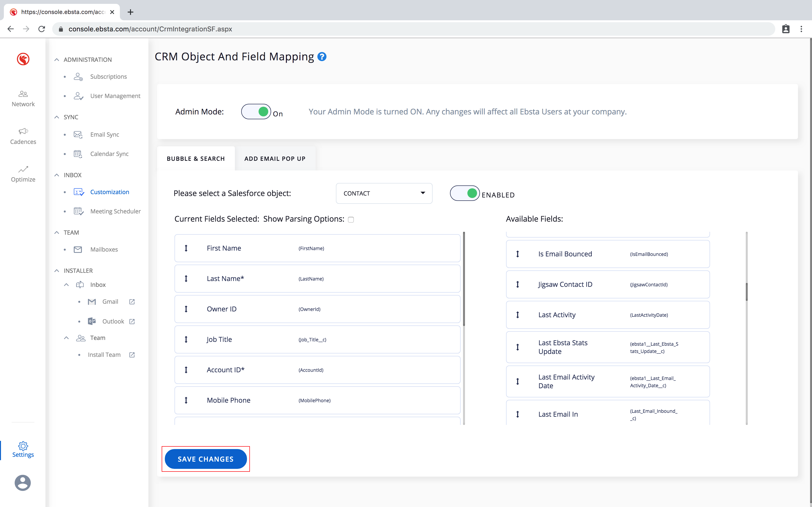Switch to the ADD EMAIL POP UP tab
Viewport: 812px width, 507px height.
[x=275, y=159]
